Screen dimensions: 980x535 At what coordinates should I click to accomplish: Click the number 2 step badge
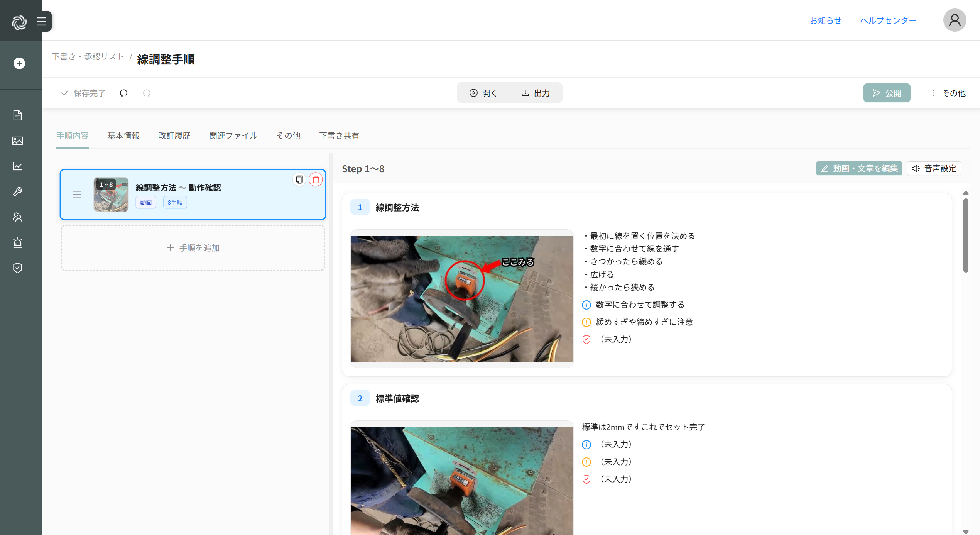click(x=360, y=398)
